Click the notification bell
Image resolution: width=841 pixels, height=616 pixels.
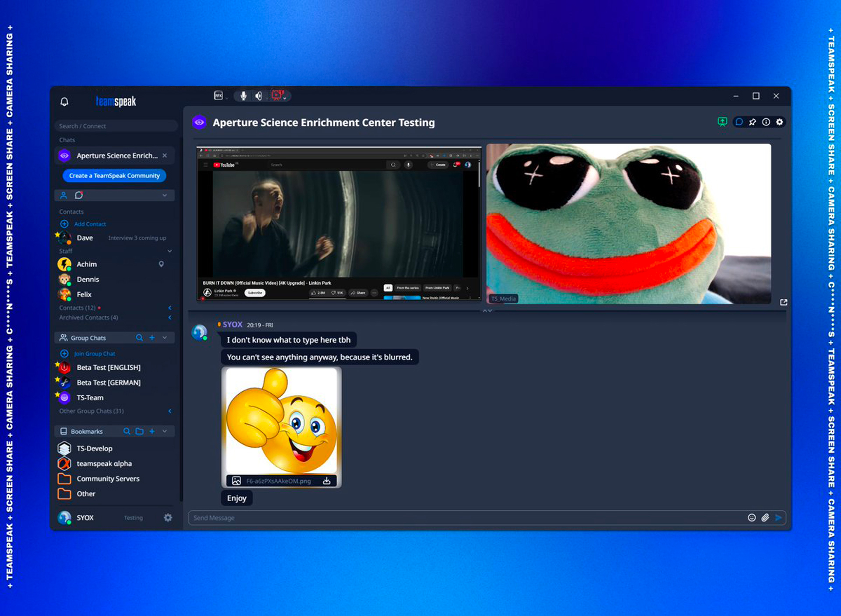point(64,101)
